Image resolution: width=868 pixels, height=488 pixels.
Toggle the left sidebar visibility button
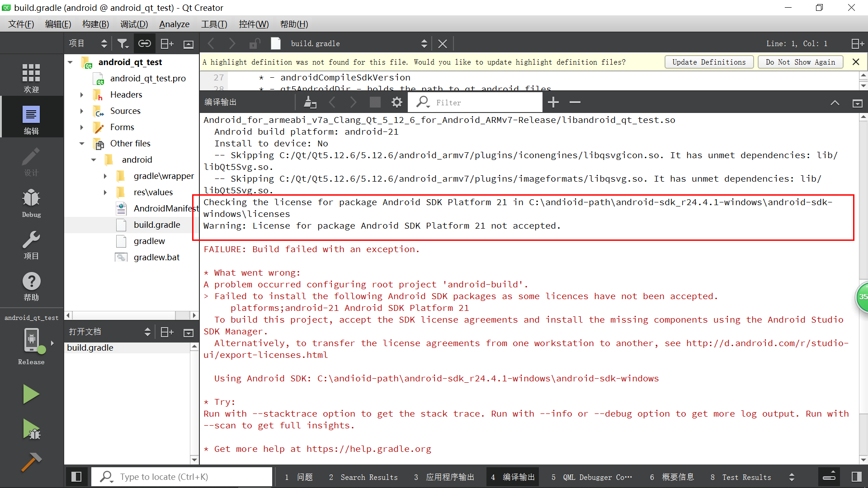[x=76, y=477]
